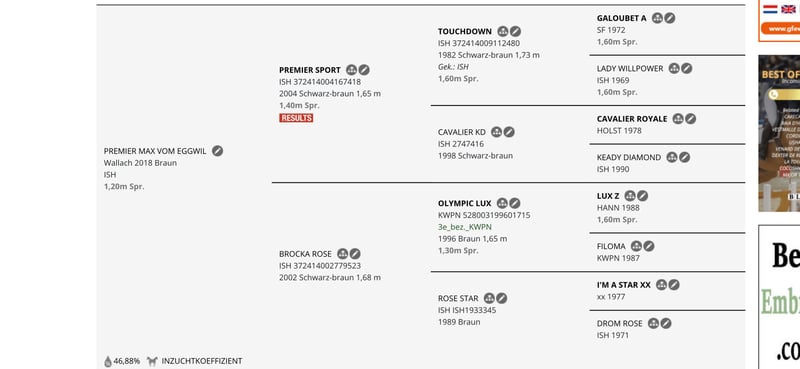Viewport: 800px width, 369px height.
Task: Click the edit pencil icon for DROM ROSE
Action: coord(666,324)
